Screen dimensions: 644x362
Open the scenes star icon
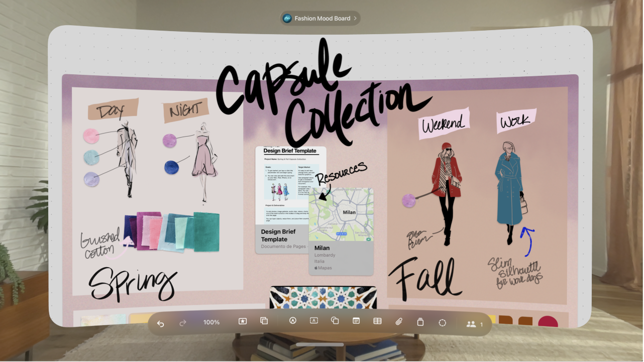coord(243,321)
